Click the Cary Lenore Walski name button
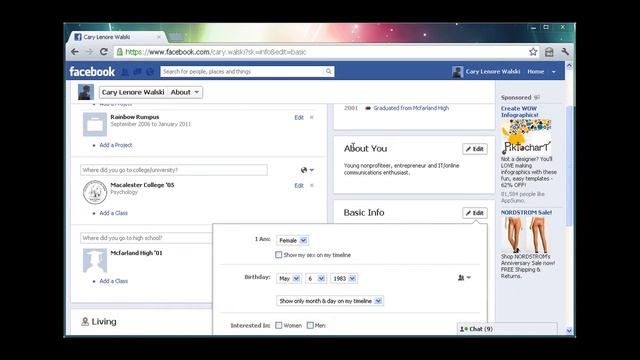This screenshot has width=640, height=360. click(x=133, y=92)
